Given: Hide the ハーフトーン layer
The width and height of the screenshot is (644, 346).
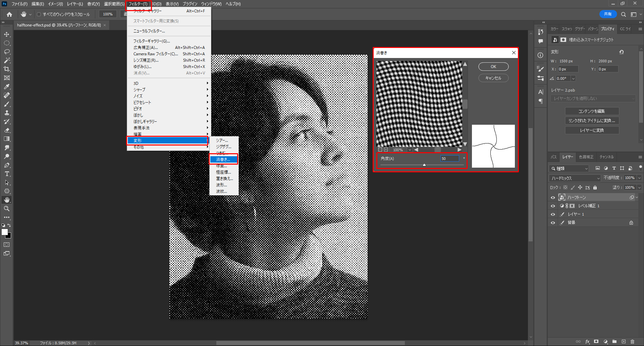Looking at the screenshot, I should tap(553, 197).
